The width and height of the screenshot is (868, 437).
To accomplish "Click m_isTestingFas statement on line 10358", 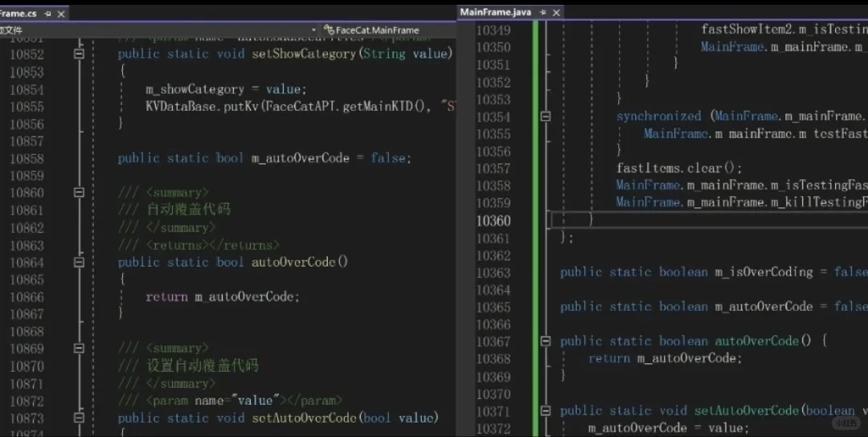I will (x=742, y=186).
